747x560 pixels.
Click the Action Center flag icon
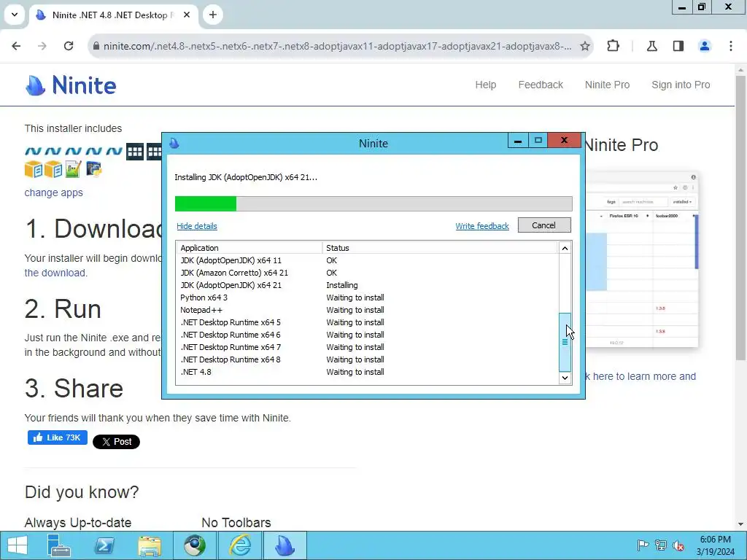click(643, 545)
